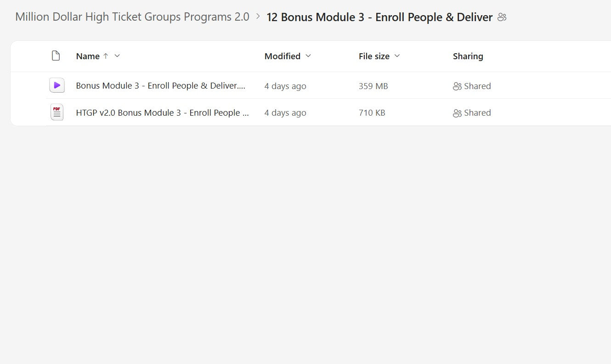Click the Shared label of the video file

coord(477,86)
